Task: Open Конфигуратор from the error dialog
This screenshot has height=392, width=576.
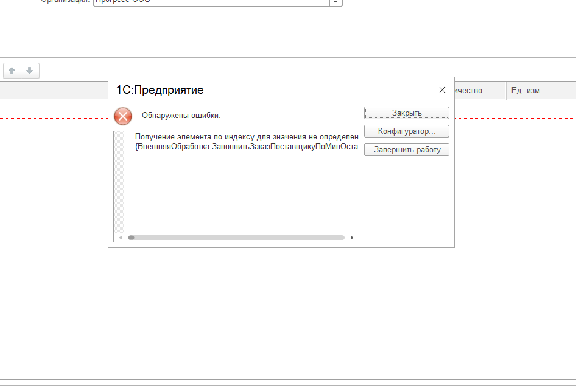Action: tap(407, 131)
